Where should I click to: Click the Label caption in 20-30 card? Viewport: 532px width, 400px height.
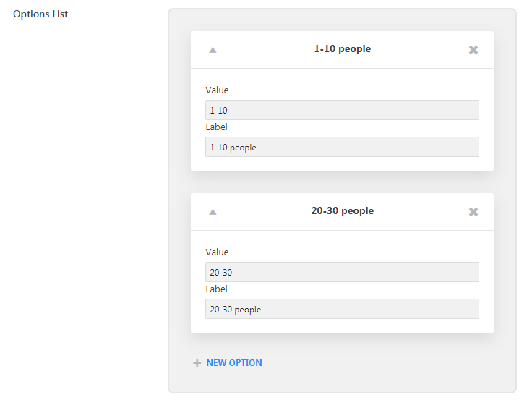coord(216,289)
